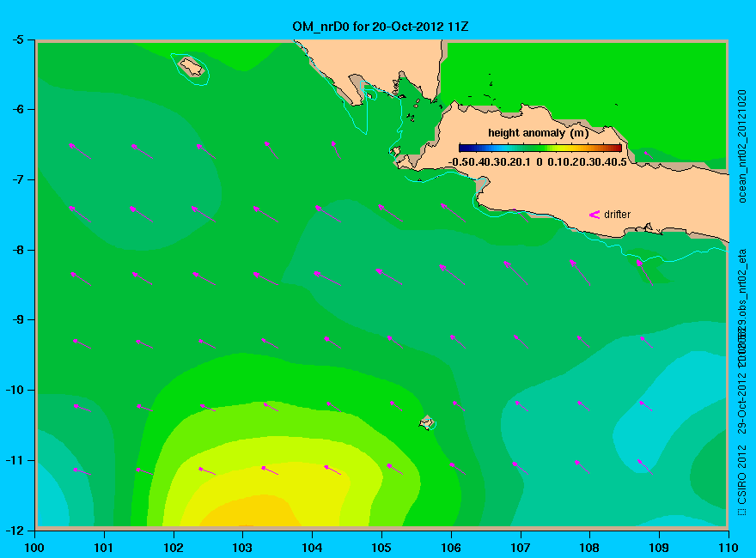Image resolution: width=756 pixels, height=558 pixels.
Task: Click the y-axis tick label -11
Action: tap(15, 460)
